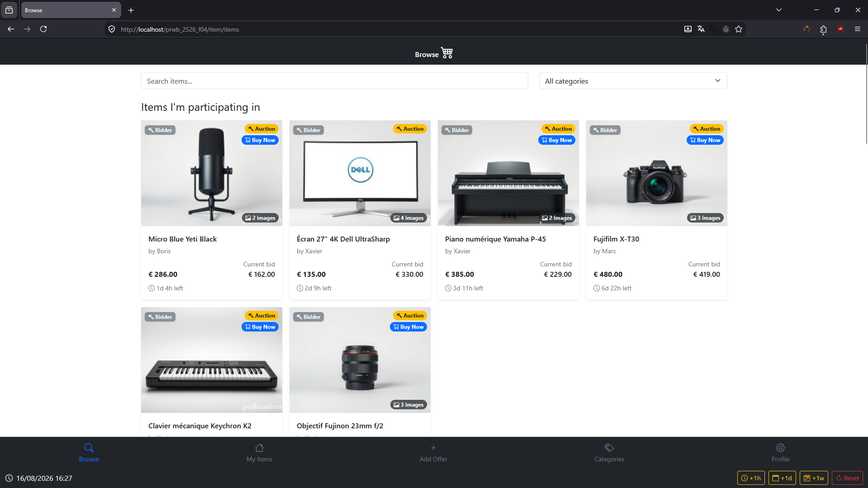Click the Firefox View icon

tap(9, 10)
